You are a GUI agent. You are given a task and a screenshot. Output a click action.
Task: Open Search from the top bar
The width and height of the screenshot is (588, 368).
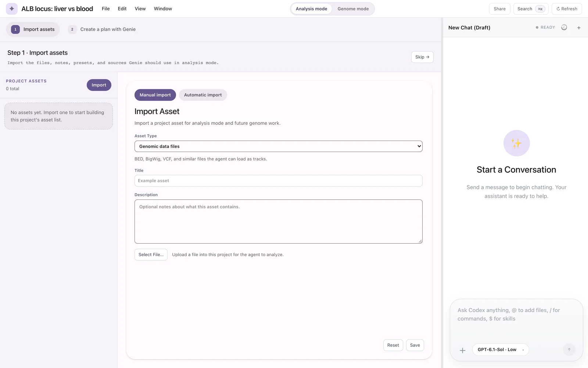pos(531,9)
